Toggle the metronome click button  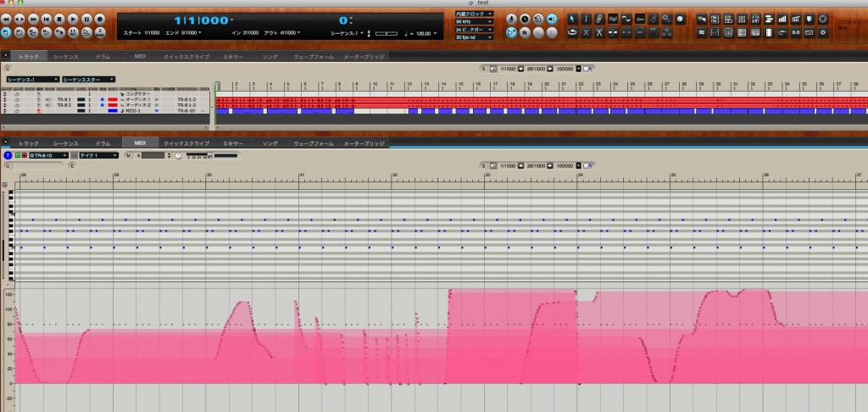click(x=511, y=19)
